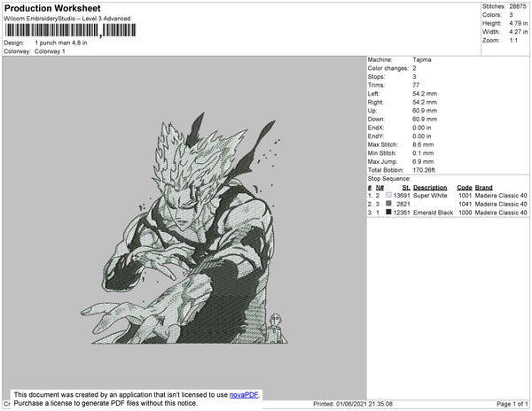Click the Machine value 'Tajima'
This screenshot has width=532, height=411.
(422, 59)
